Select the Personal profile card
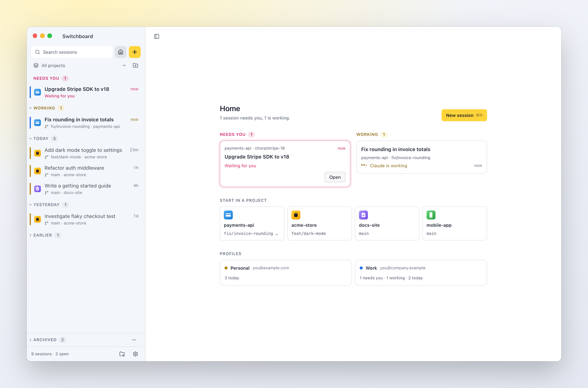588x388 pixels. tap(285, 273)
